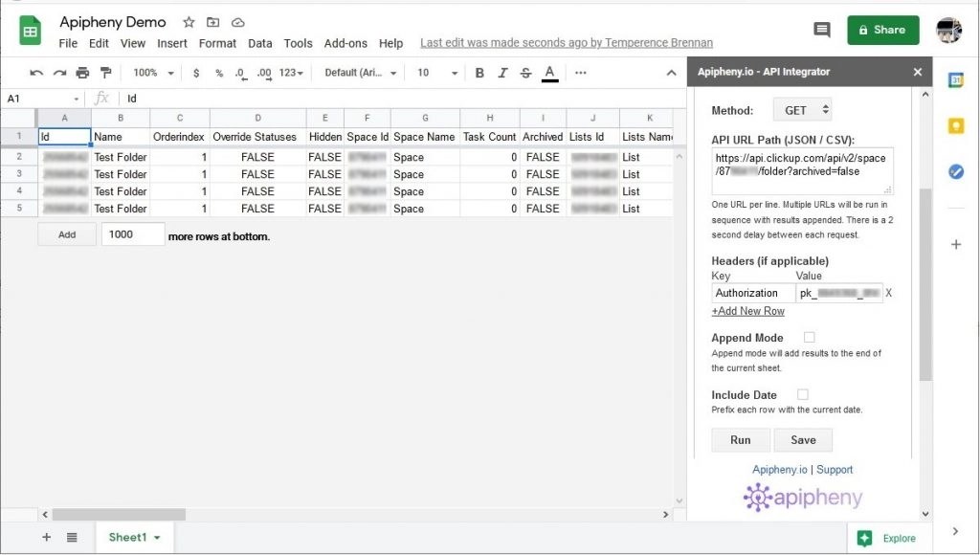Open the text color picker

coord(547,73)
